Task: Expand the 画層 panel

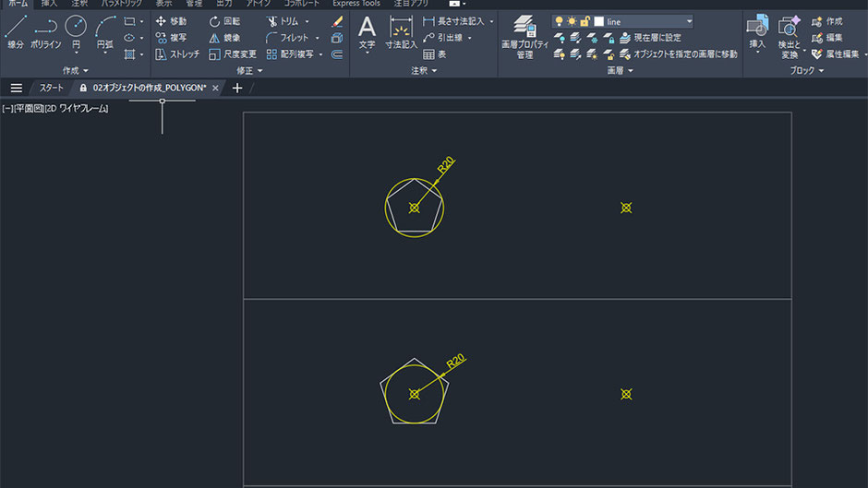Action: coord(620,71)
